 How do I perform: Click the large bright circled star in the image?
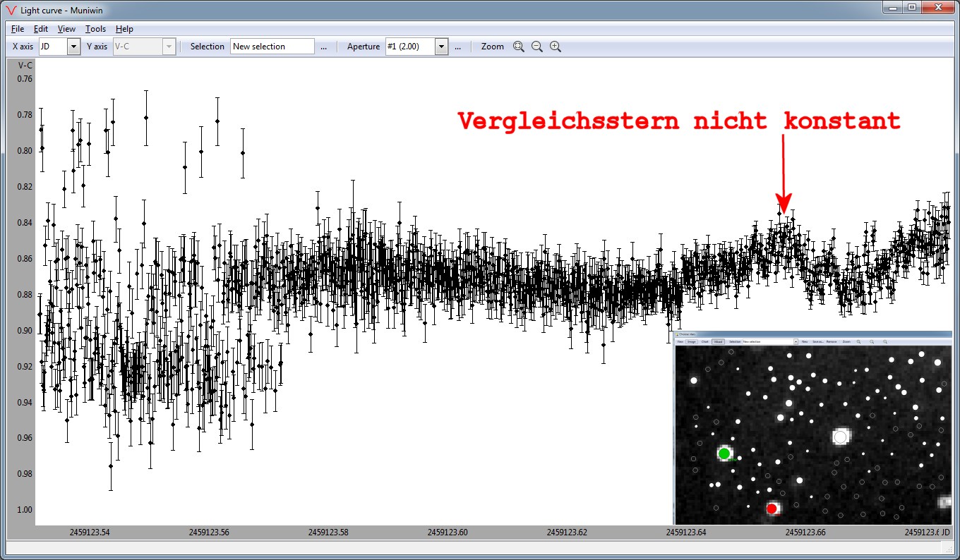[840, 437]
